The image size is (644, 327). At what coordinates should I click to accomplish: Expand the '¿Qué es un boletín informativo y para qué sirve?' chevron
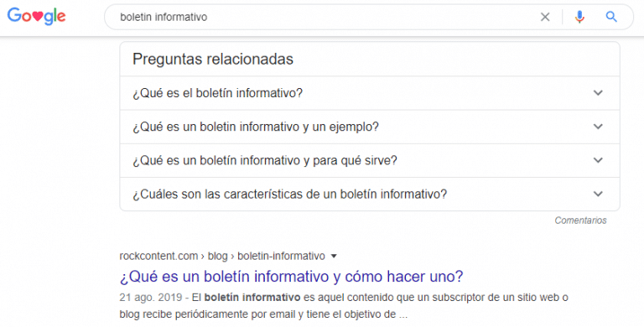click(598, 160)
